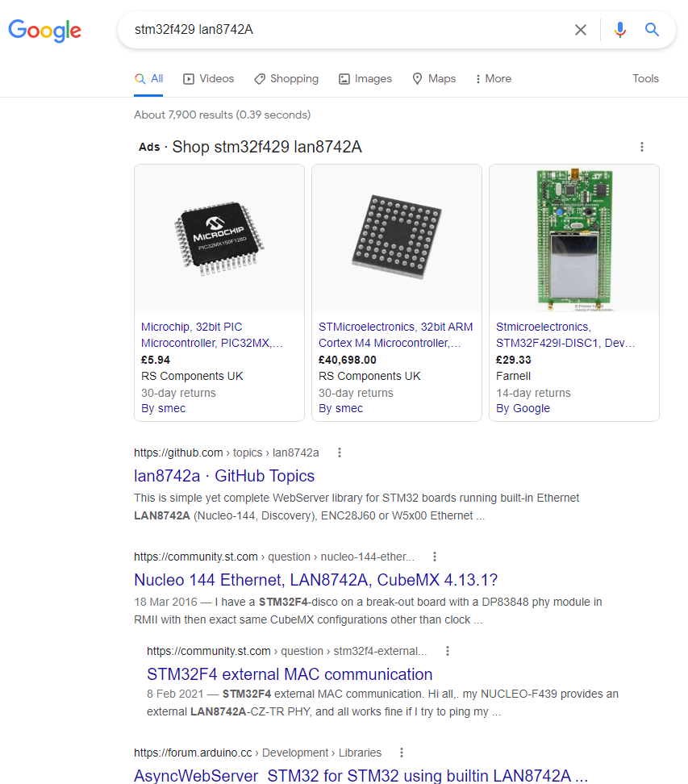The image size is (688, 784).
Task: Click the 18 Mar 2016 result snippet
Action: pos(368,611)
